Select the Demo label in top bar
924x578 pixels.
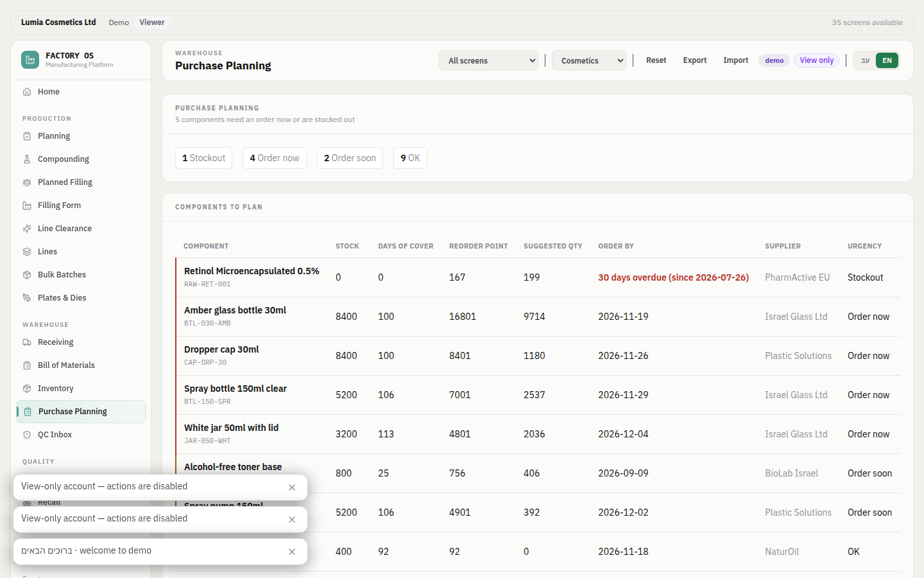[119, 22]
